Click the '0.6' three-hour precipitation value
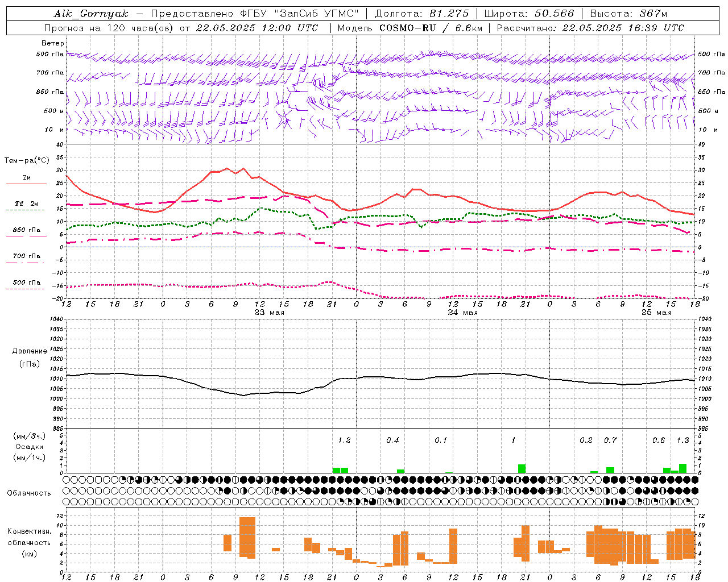 [x=659, y=440]
